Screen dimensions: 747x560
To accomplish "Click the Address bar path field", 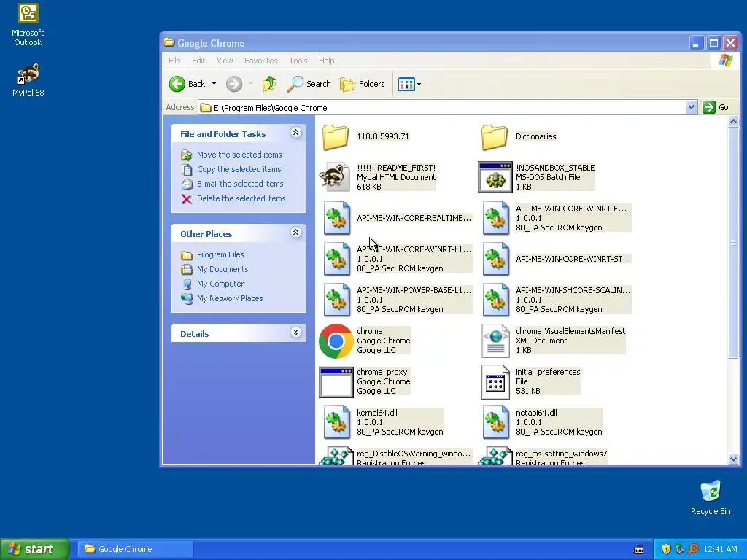I will coord(442,108).
